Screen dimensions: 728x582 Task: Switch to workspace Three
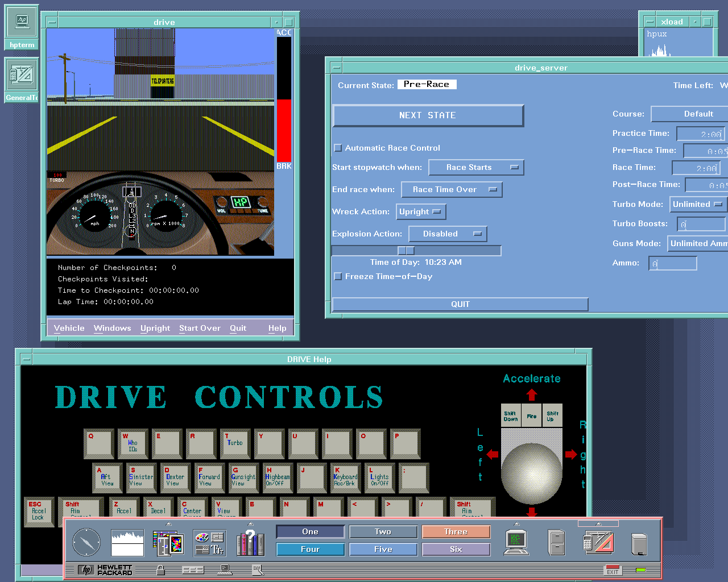[456, 531]
